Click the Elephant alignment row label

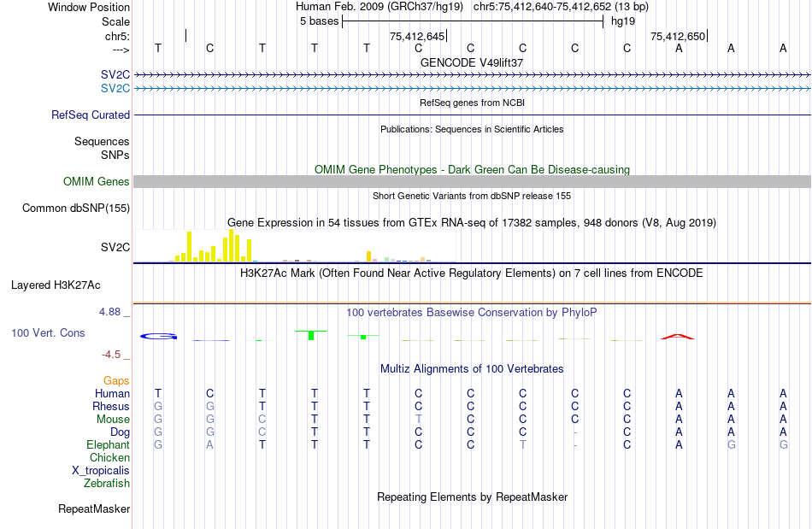pos(109,444)
